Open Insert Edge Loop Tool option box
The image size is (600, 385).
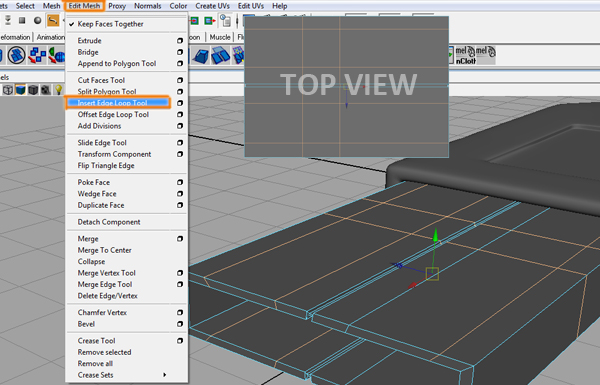click(x=180, y=103)
